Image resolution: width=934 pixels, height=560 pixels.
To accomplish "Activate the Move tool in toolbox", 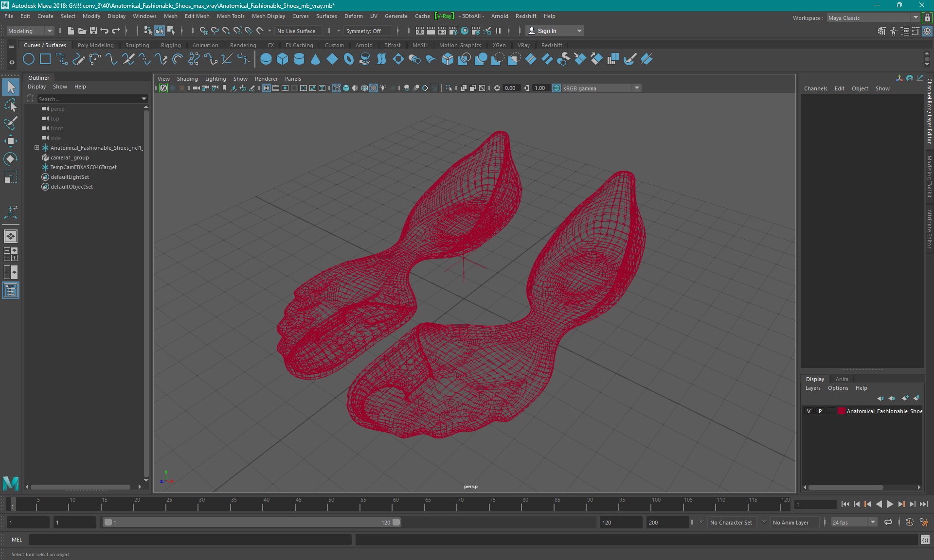I will (x=11, y=141).
